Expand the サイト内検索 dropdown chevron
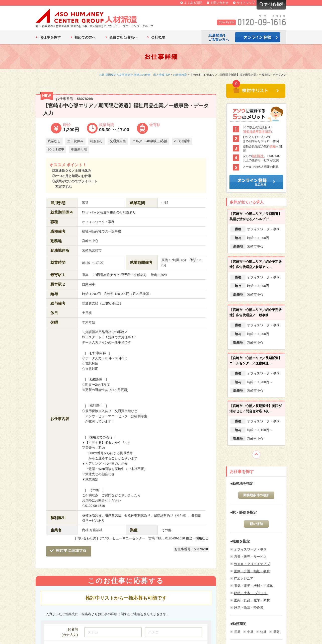The width and height of the screenshot is (322, 644). click(271, 8)
